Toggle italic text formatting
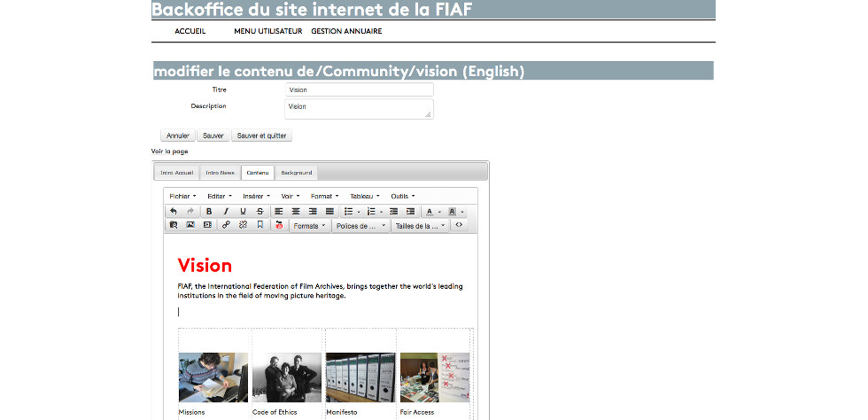The width and height of the screenshot is (868, 420). click(x=226, y=212)
